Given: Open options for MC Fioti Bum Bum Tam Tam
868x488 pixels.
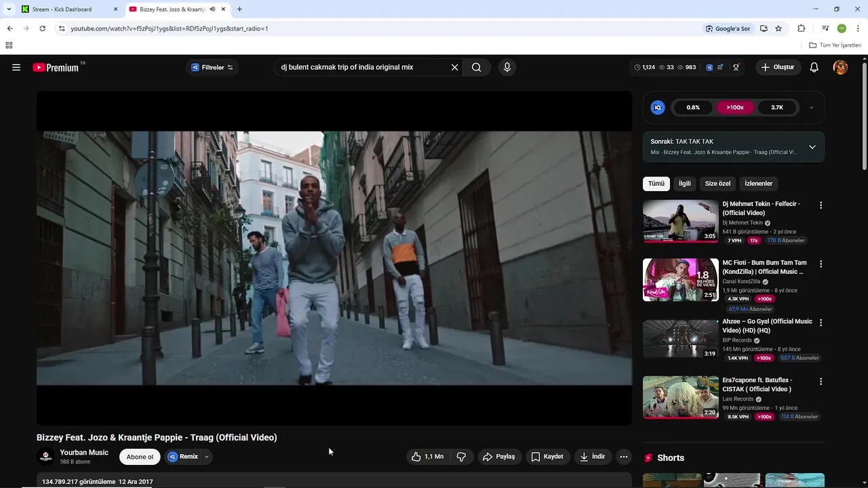Looking at the screenshot, I should (821, 264).
